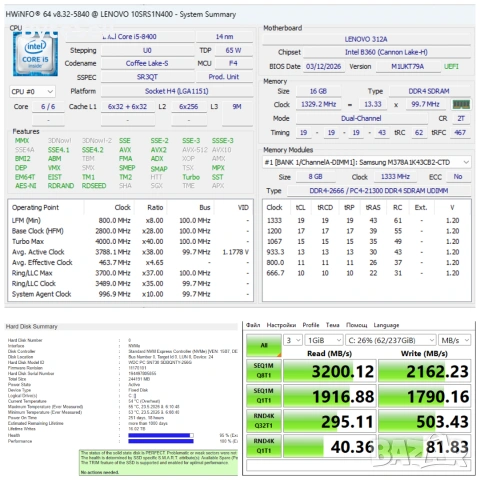Open the 1GiB test size dropdown

coord(324,340)
